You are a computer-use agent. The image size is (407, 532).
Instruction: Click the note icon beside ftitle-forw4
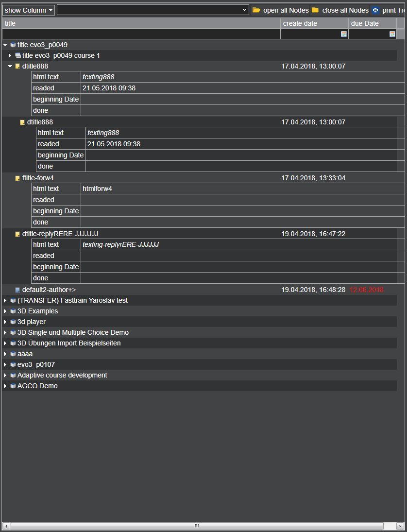(18, 178)
